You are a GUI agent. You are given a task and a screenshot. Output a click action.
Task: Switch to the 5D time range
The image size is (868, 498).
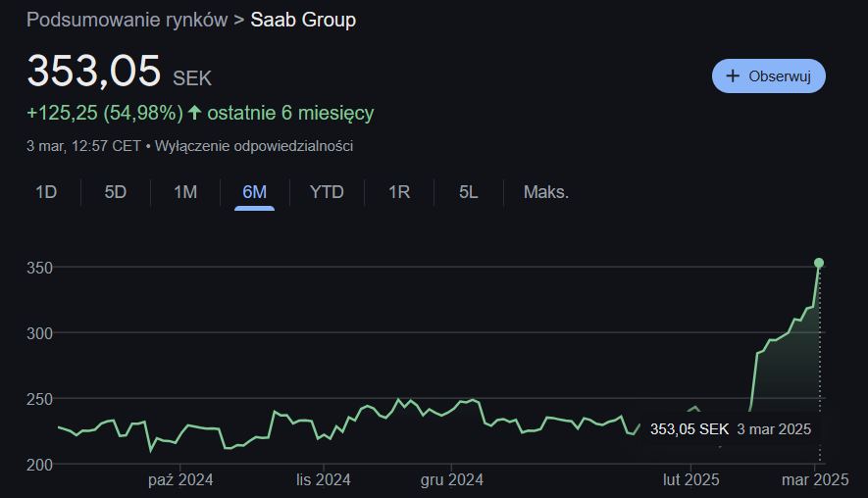[x=116, y=192]
